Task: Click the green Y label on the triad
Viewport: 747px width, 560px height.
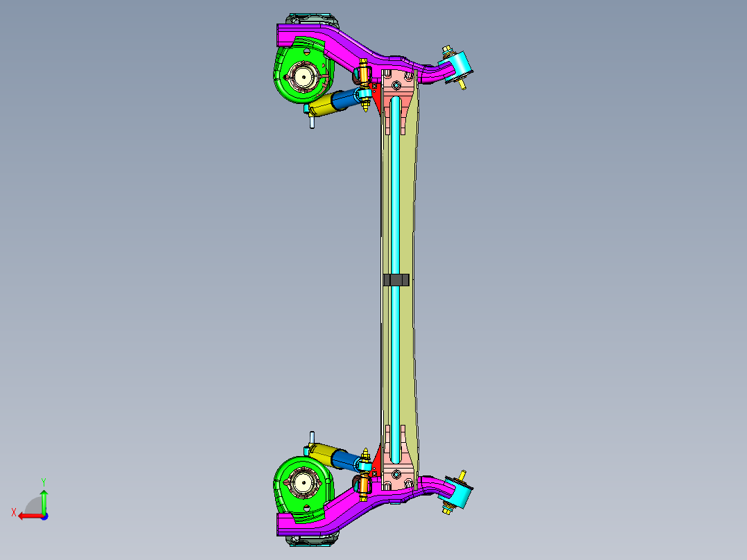Action: pyautogui.click(x=44, y=480)
